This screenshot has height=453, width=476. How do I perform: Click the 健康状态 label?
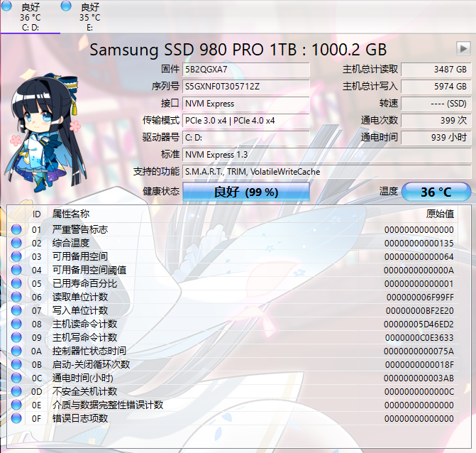click(x=161, y=192)
